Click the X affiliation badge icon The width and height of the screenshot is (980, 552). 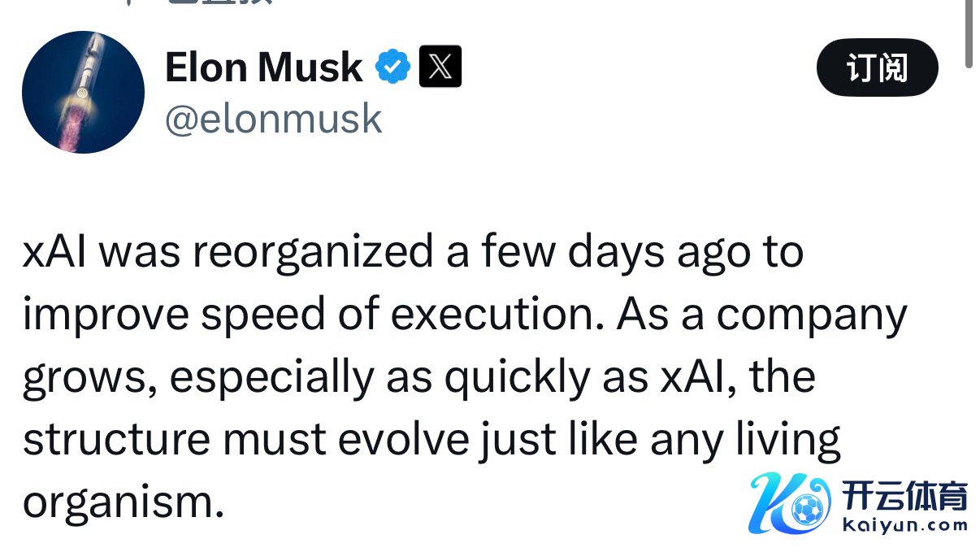(x=440, y=67)
